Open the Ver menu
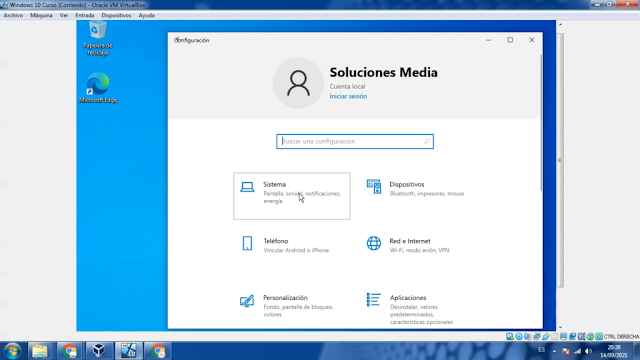Image resolution: width=640 pixels, height=360 pixels. (64, 16)
